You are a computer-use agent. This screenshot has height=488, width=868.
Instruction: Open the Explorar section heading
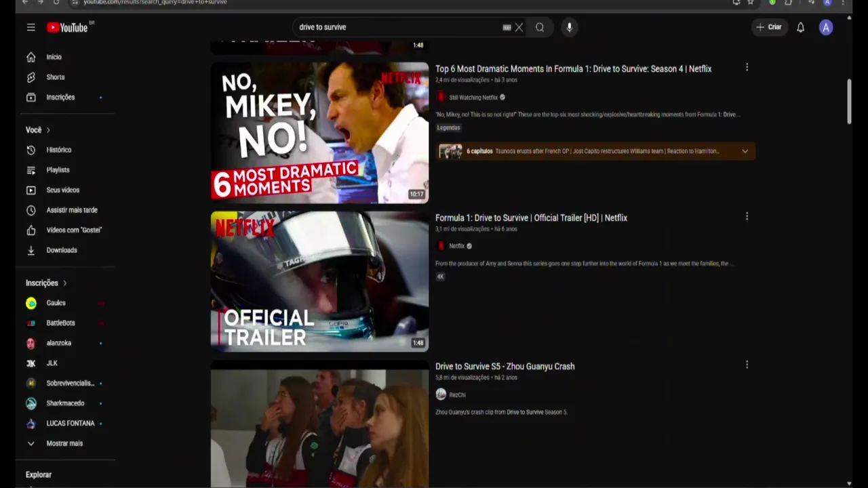point(39,475)
